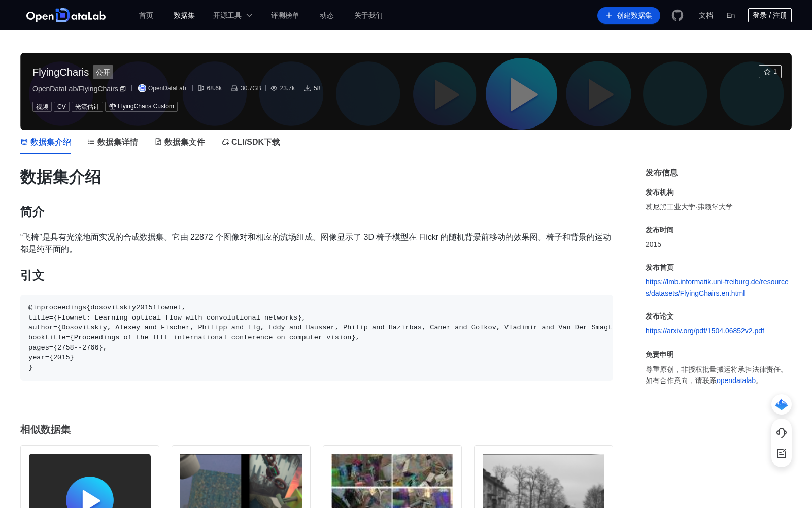Click the OpenDataLab publisher avatar
Image resolution: width=812 pixels, height=508 pixels.
[x=142, y=88]
